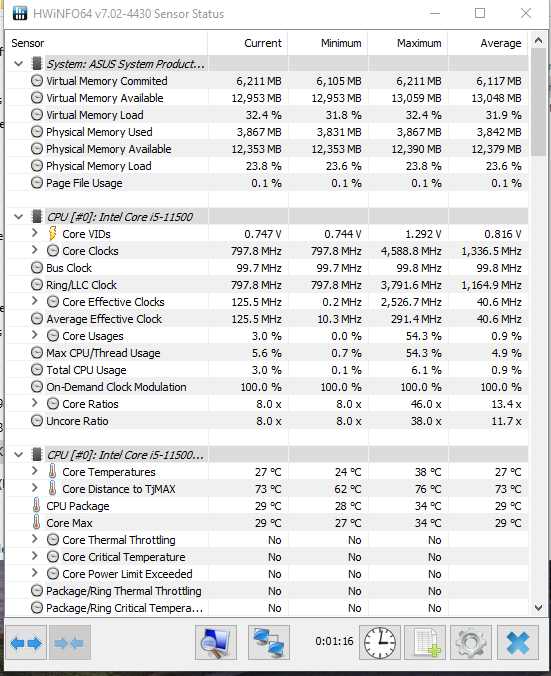Image resolution: width=551 pixels, height=676 pixels.
Task: Click the scrollbar down arrow
Action: pos(538,608)
